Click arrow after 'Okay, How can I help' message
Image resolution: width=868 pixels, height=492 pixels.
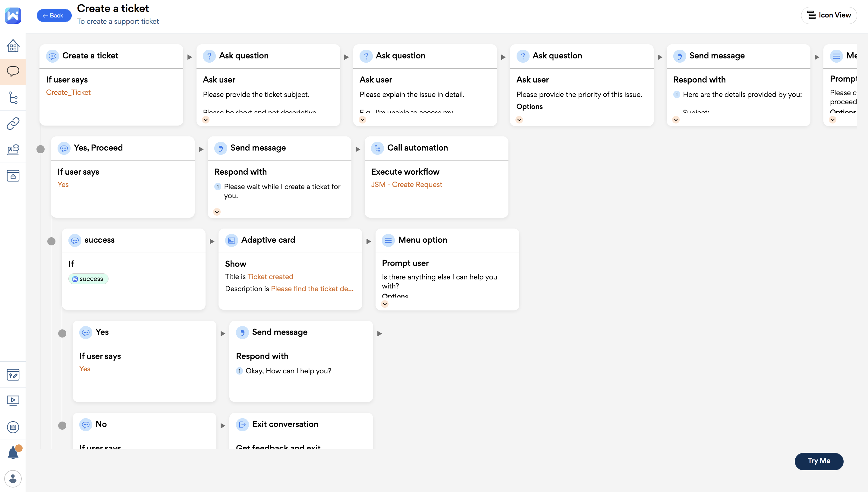[x=379, y=334]
